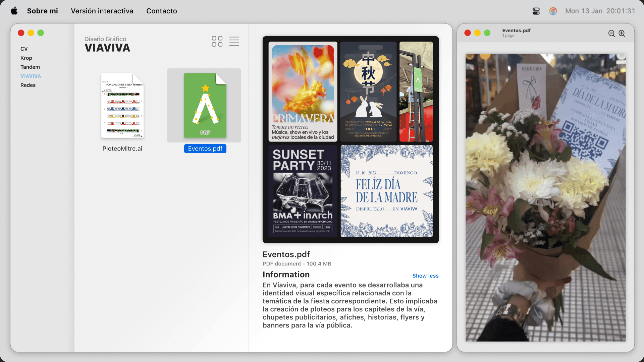Switch to grid view icon

click(x=217, y=41)
